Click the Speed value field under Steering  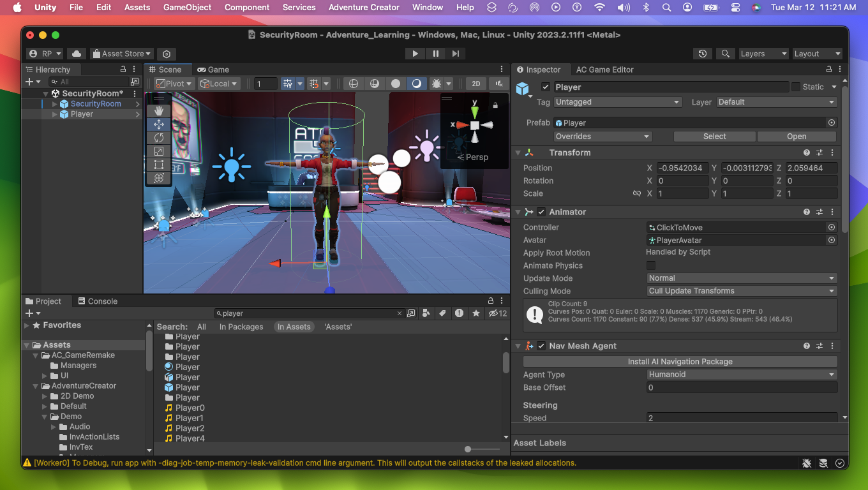coord(740,418)
